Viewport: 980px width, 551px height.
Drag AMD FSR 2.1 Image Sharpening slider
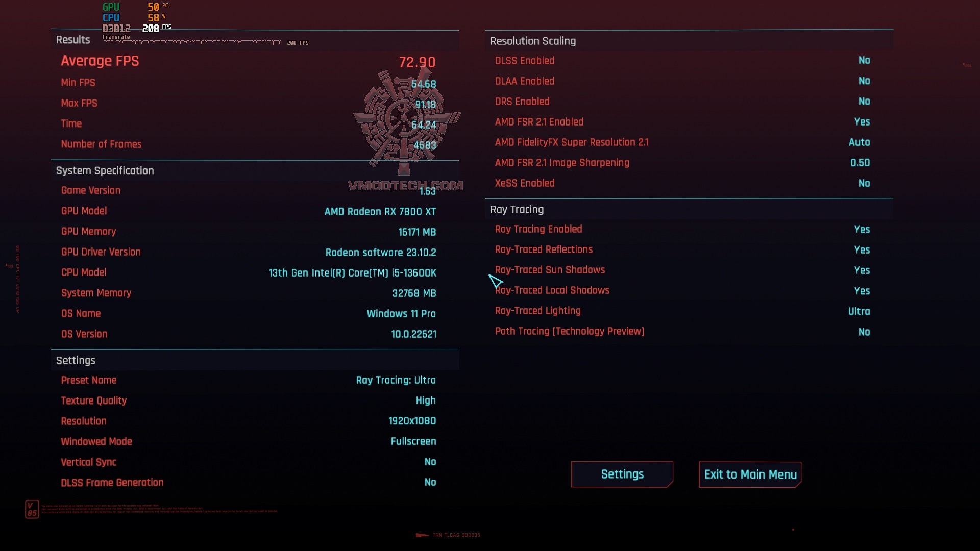coord(860,162)
